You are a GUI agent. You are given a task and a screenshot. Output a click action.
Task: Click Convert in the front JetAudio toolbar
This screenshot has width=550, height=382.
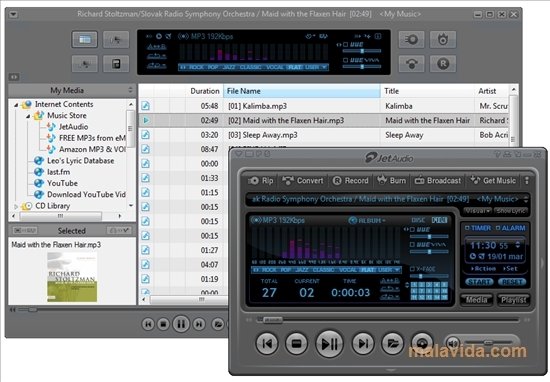(x=303, y=181)
